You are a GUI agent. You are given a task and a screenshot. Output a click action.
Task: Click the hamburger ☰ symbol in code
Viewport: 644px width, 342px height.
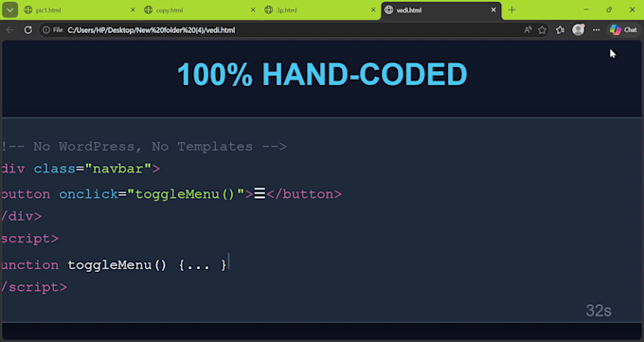coord(259,193)
